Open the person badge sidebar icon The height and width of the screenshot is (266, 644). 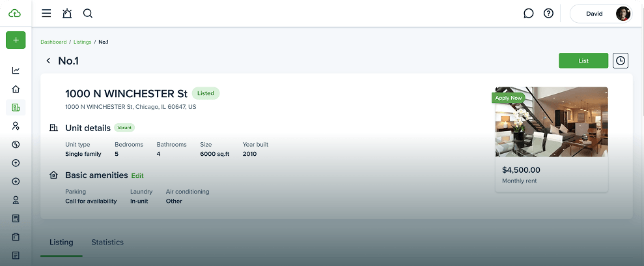(x=16, y=200)
